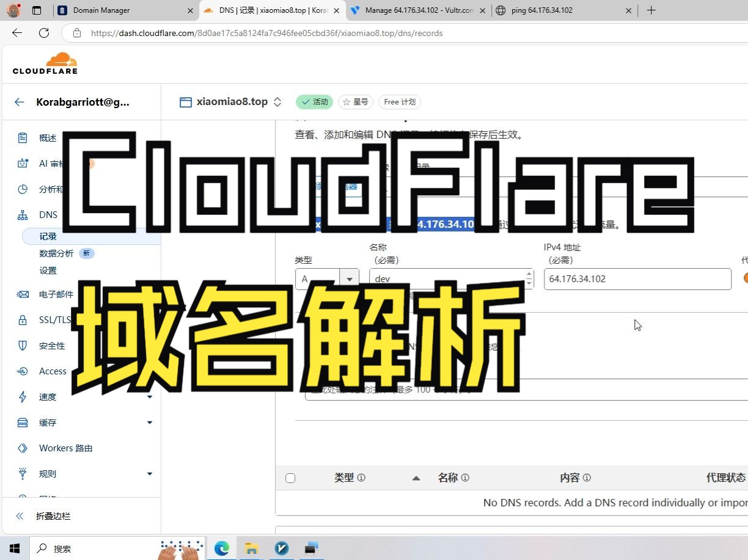Click the 内容 column info icon

[x=587, y=478]
